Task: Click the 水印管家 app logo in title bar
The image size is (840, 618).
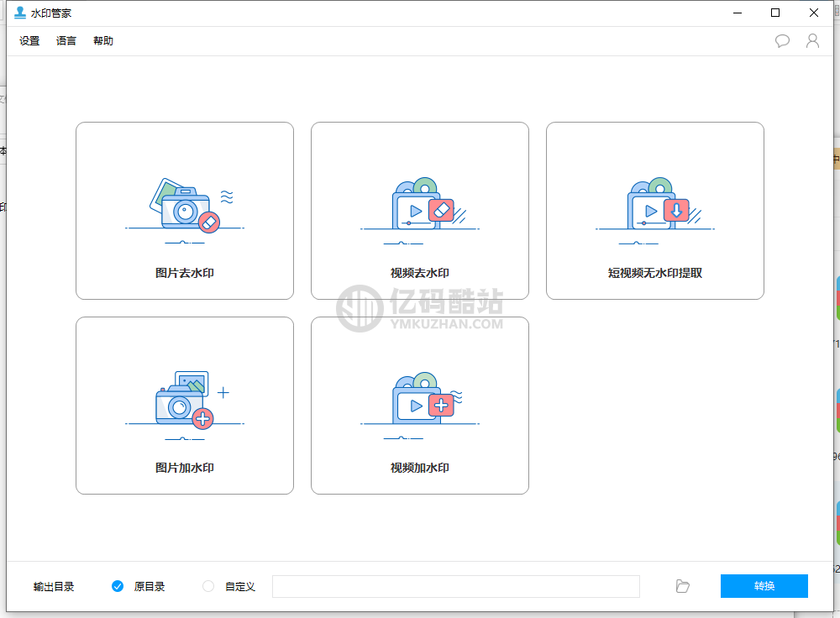Action: click(20, 13)
